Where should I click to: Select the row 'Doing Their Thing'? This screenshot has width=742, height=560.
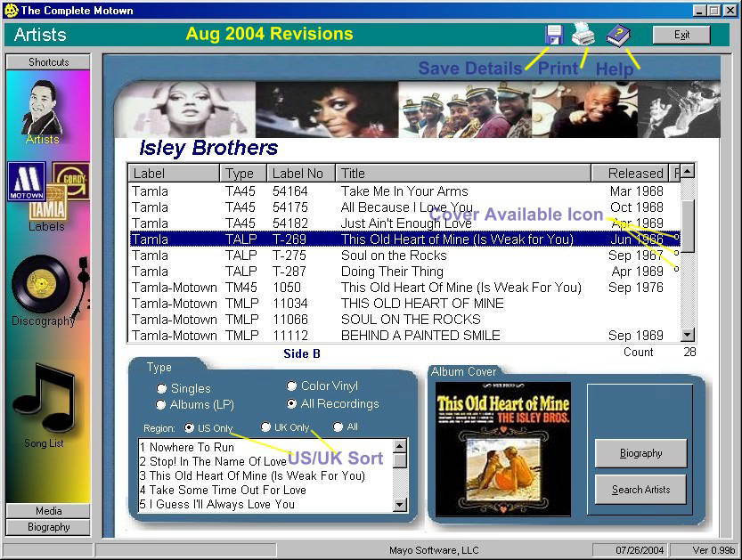(x=404, y=272)
